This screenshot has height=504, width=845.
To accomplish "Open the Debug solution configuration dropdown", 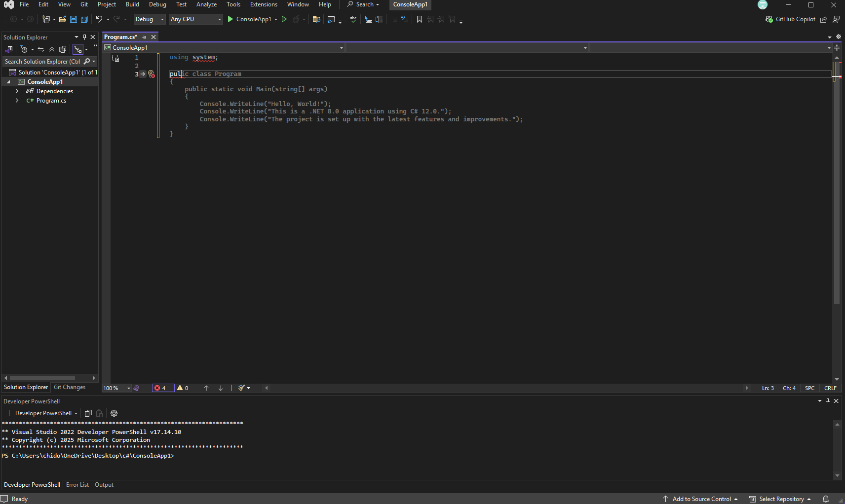I will pos(150,19).
